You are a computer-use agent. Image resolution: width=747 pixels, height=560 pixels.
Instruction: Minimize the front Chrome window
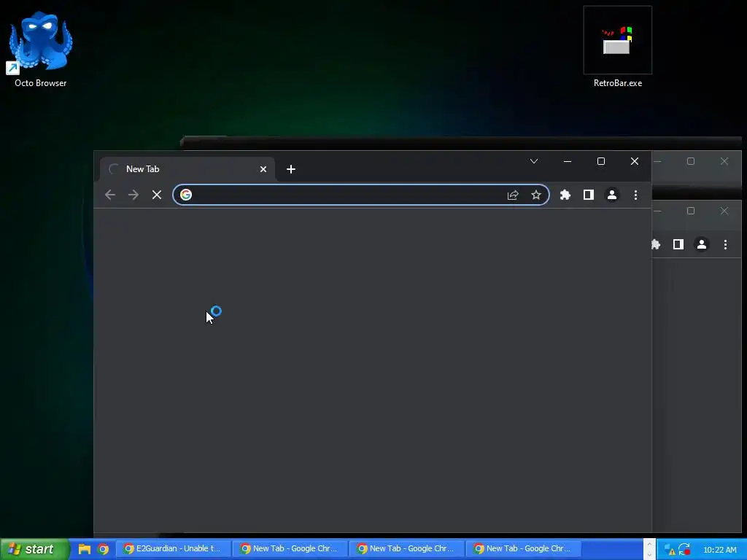coord(568,161)
